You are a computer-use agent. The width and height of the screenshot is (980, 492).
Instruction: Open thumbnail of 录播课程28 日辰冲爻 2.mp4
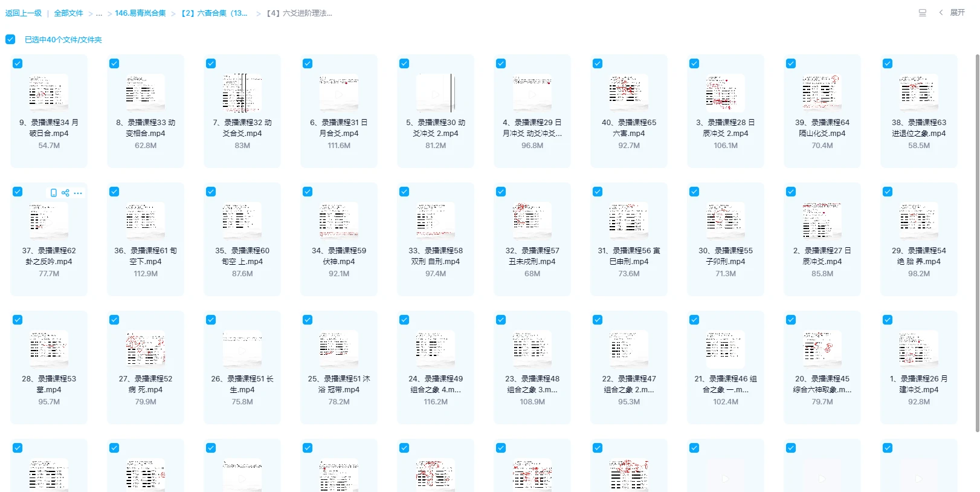[x=726, y=92]
